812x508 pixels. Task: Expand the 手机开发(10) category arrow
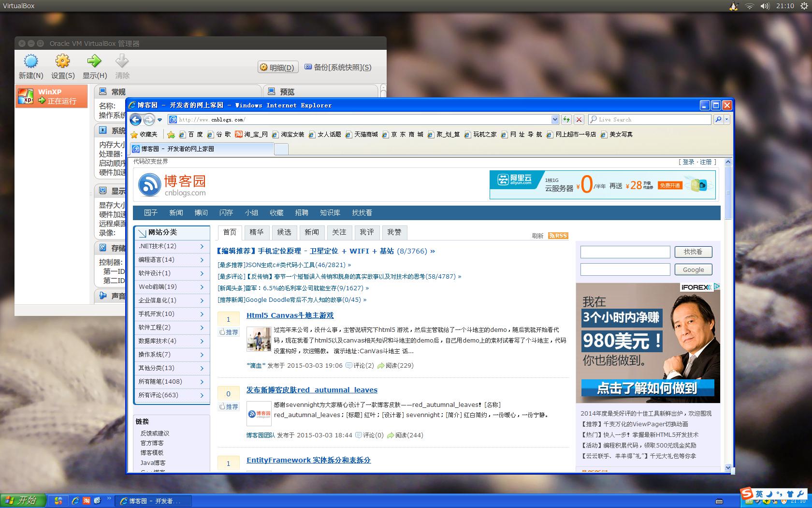[202, 314]
